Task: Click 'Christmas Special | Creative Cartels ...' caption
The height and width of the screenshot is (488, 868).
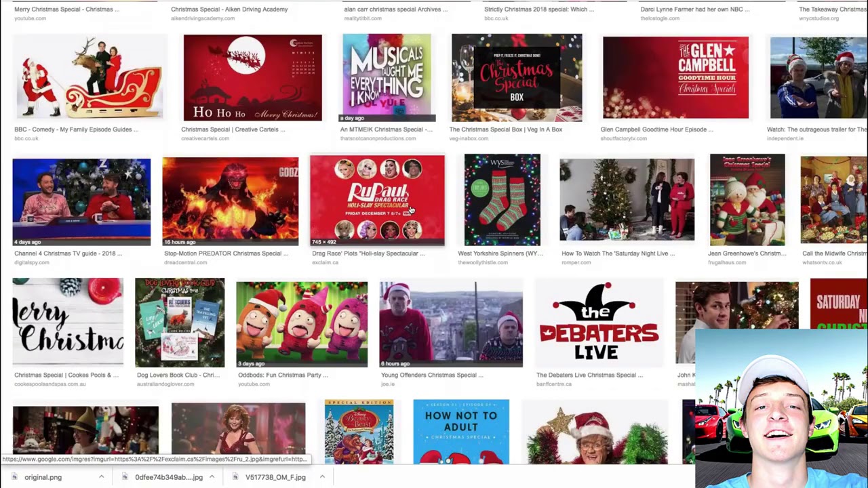Action: point(233,129)
